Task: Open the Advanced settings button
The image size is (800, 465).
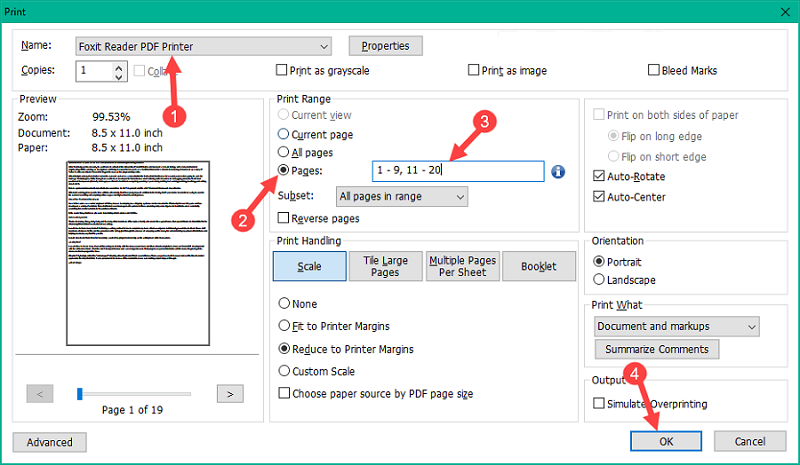Action: tap(50, 442)
